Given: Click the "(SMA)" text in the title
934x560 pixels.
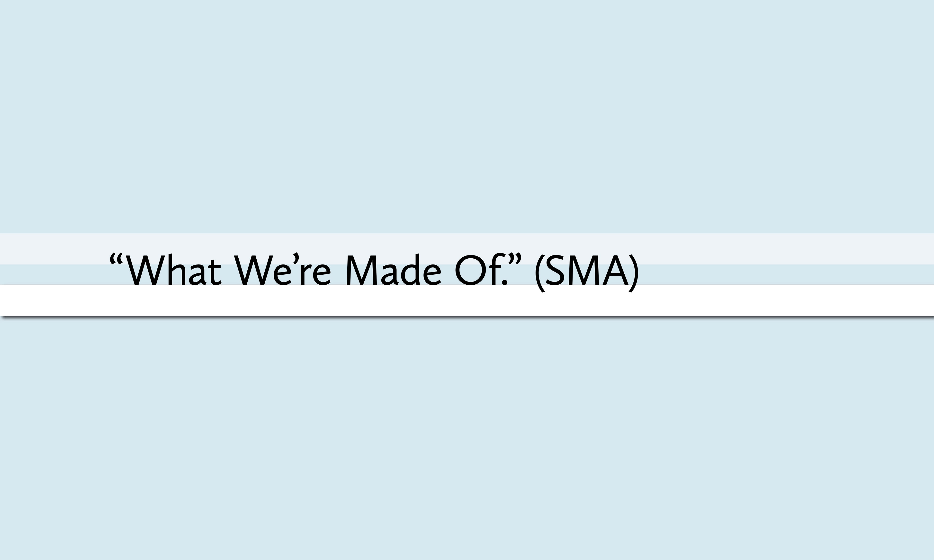Looking at the screenshot, I should (x=587, y=272).
